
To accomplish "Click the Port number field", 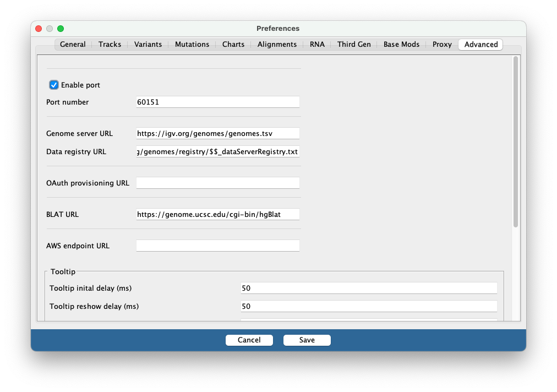I will [x=218, y=102].
